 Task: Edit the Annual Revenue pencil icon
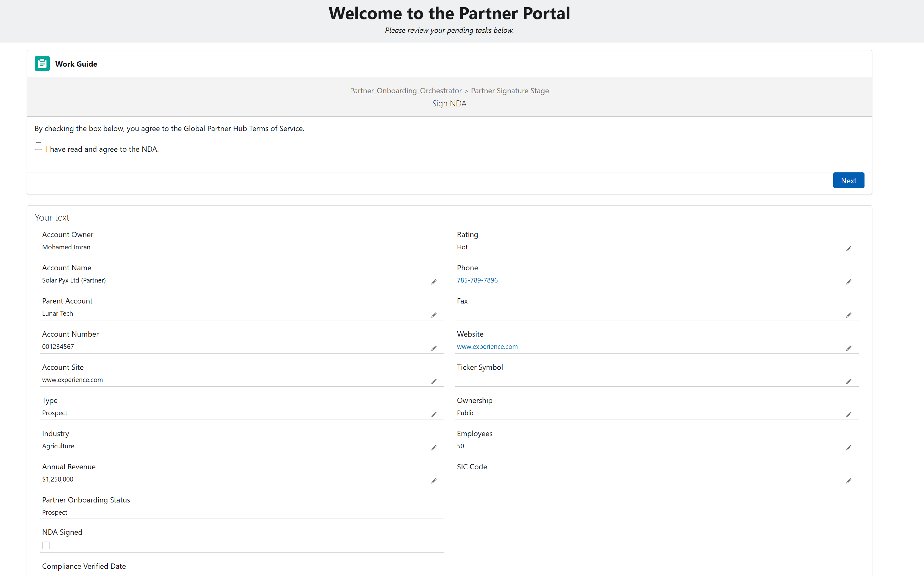[434, 481]
